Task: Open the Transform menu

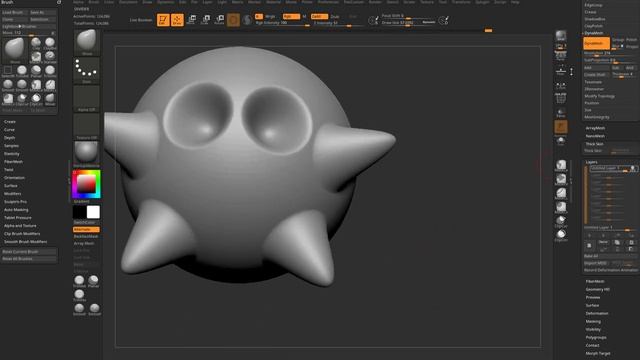Action: point(461,2)
